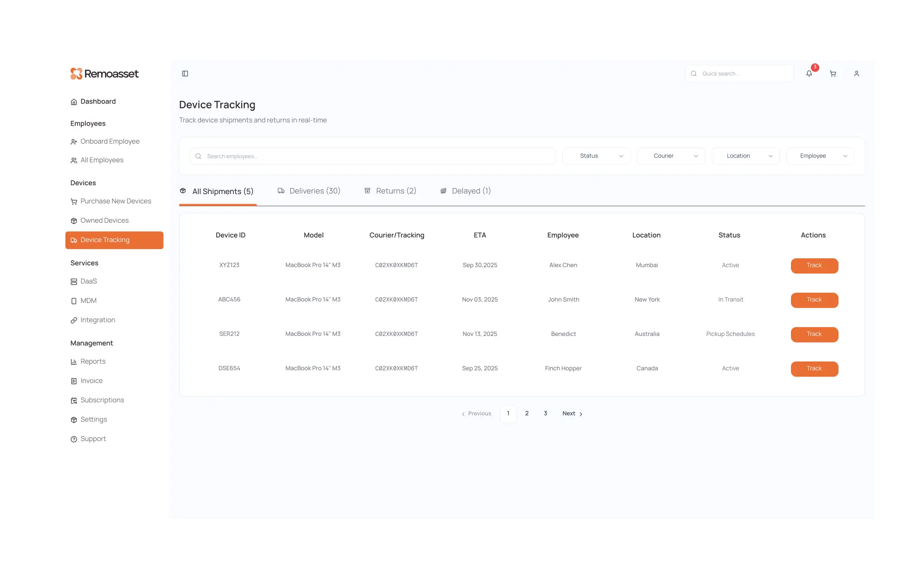Click the In Transit status cell
Screen dimensions: 924x579
(x=730, y=299)
